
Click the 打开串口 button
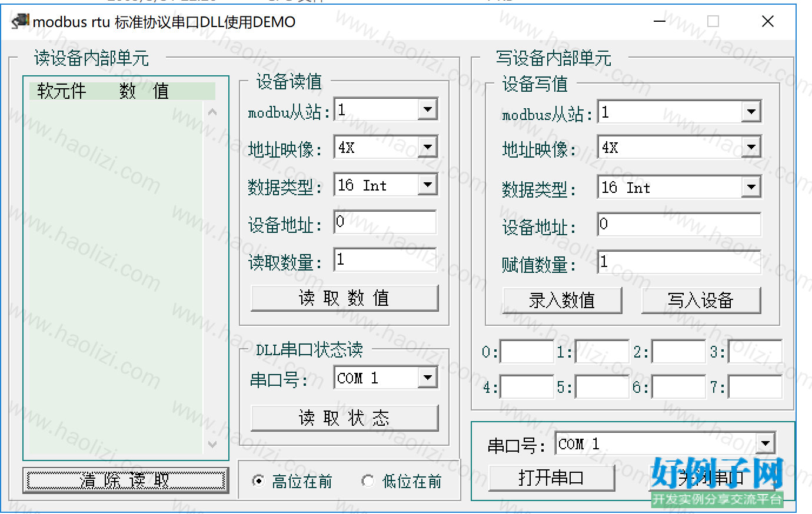pos(552,478)
